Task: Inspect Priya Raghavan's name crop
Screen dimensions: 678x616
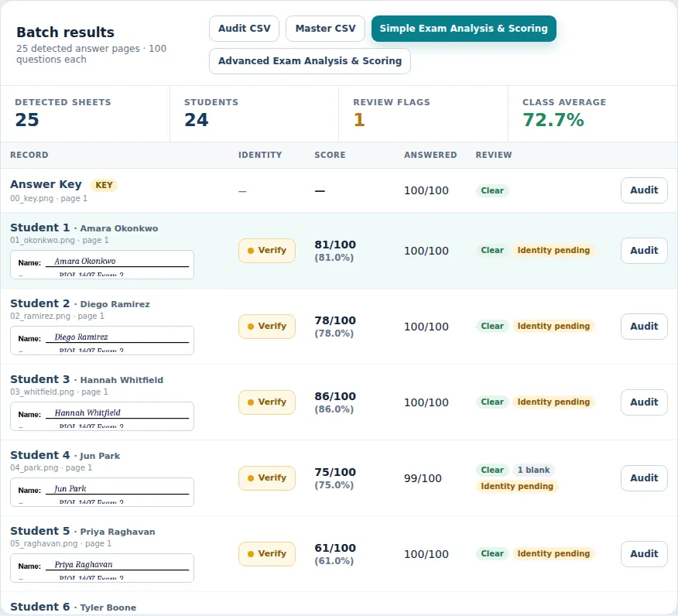Action: point(102,568)
